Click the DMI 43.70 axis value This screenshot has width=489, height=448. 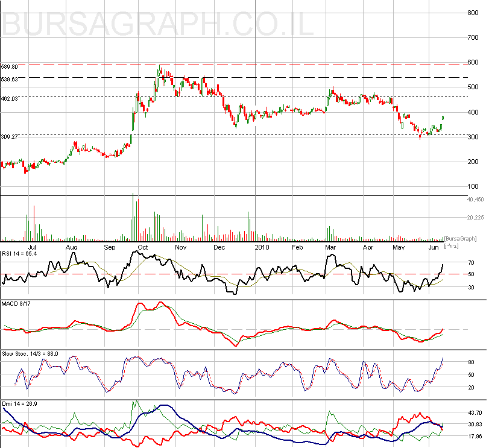tap(475, 413)
